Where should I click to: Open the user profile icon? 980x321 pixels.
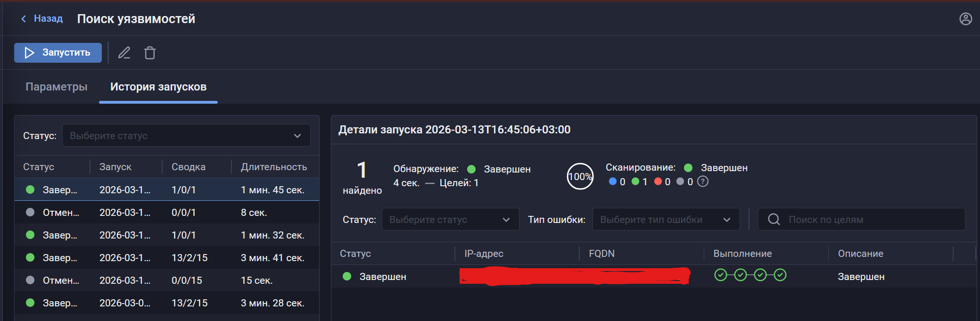coord(965,19)
